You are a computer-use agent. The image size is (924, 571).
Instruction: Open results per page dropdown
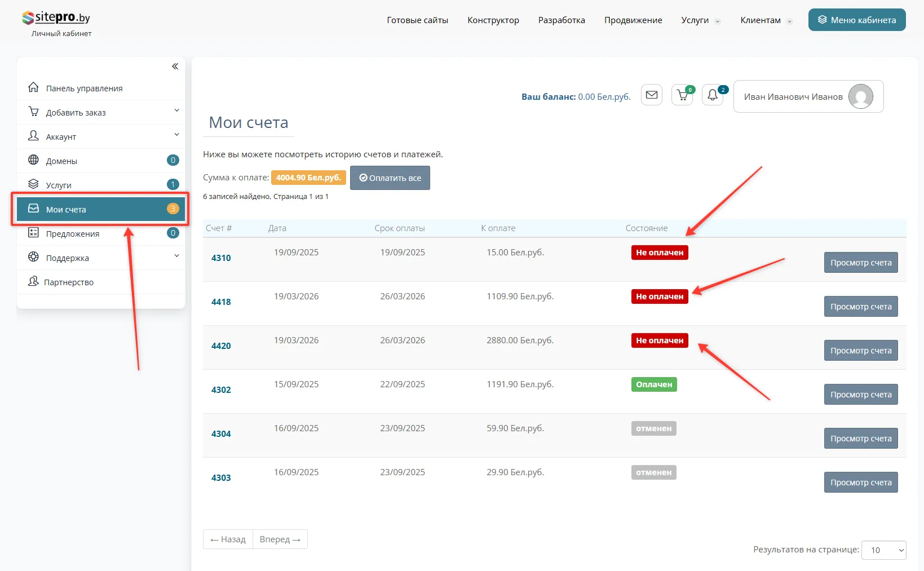coord(883,550)
